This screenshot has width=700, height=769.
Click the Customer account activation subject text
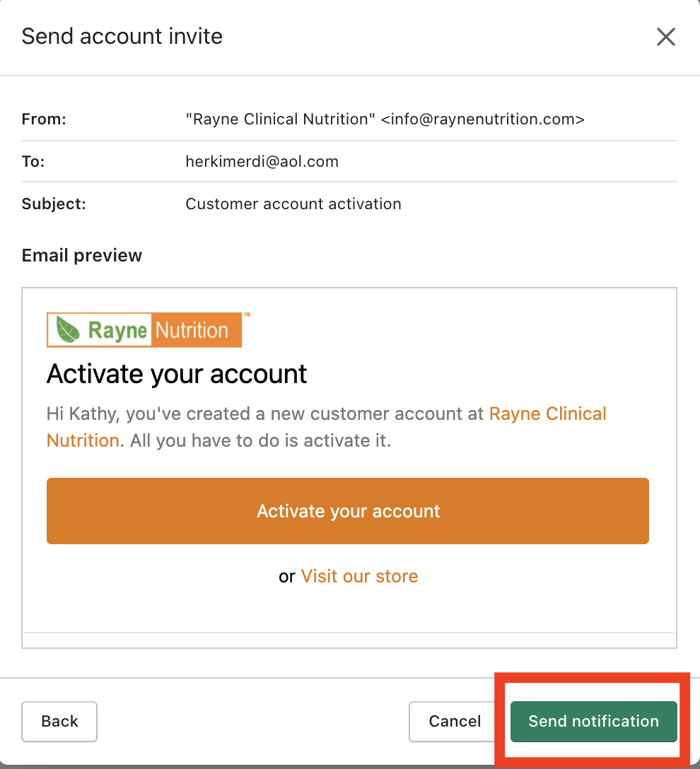[x=293, y=204]
